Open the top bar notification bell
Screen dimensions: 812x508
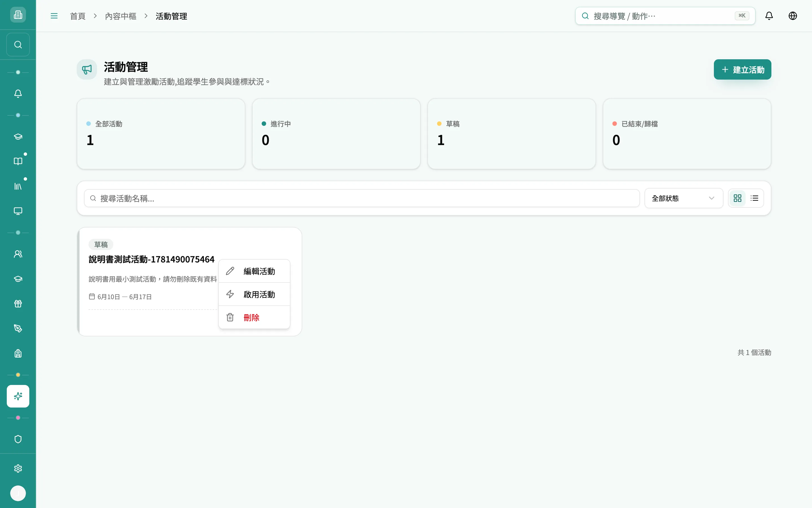(x=769, y=16)
